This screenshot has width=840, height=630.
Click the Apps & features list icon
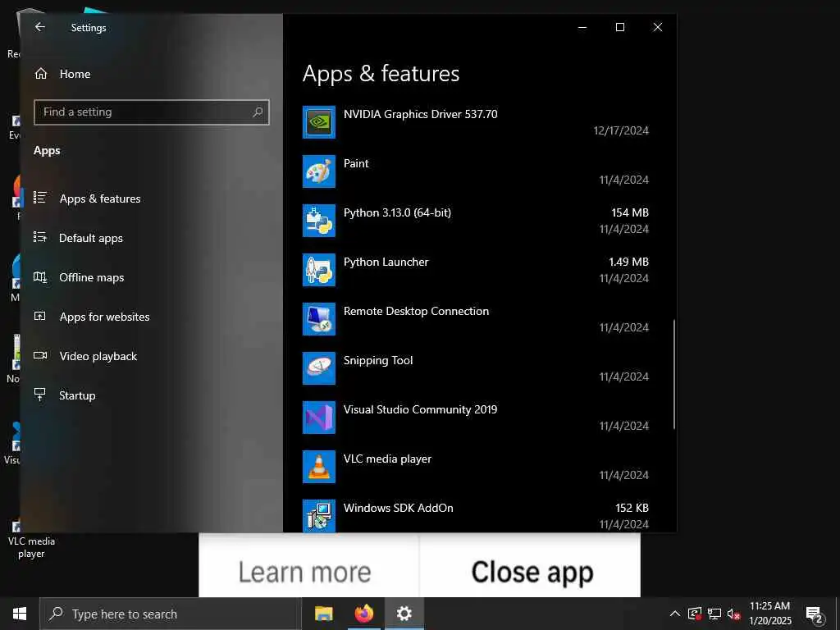coord(40,198)
